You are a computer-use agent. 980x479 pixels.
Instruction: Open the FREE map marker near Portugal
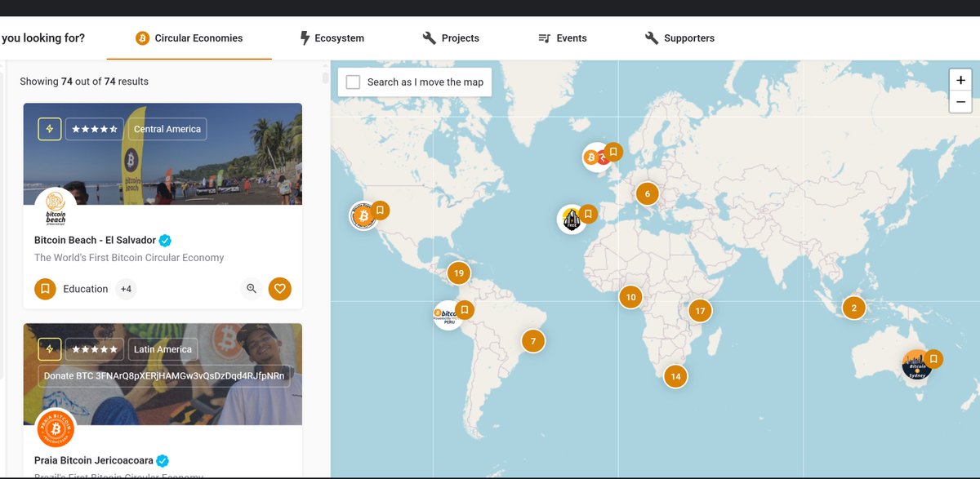(572, 220)
